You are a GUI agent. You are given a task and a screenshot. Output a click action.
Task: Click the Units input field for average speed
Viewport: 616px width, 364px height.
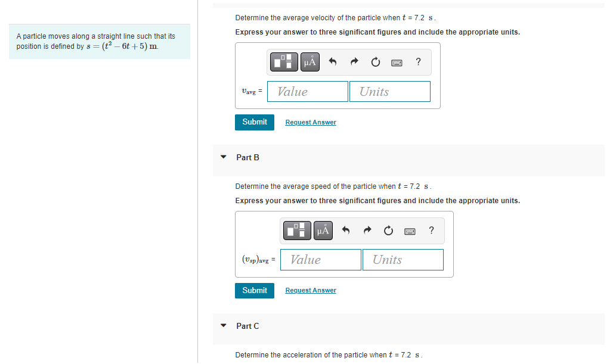403,259
